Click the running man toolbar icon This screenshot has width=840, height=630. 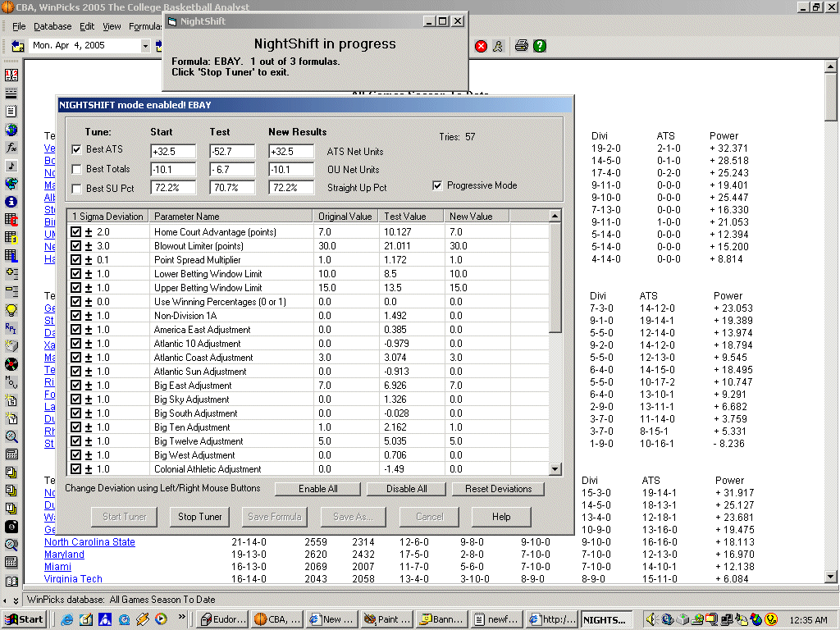click(498, 46)
